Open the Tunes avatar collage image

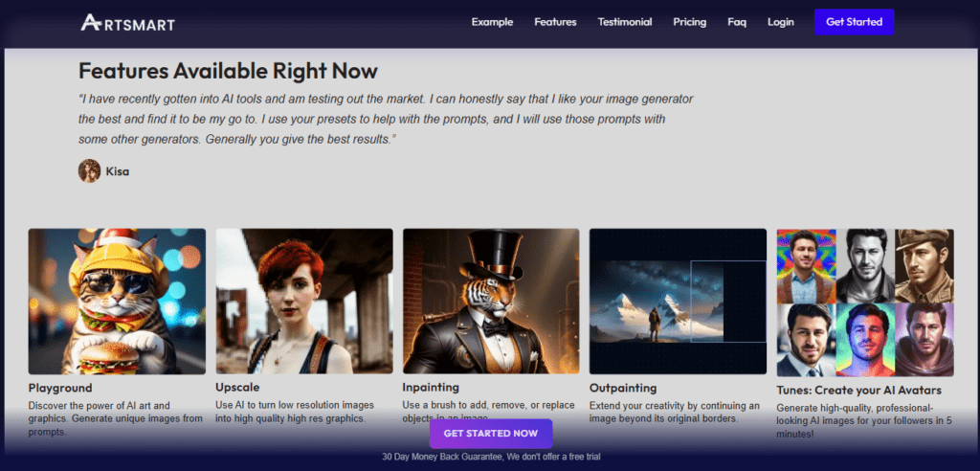click(x=865, y=303)
